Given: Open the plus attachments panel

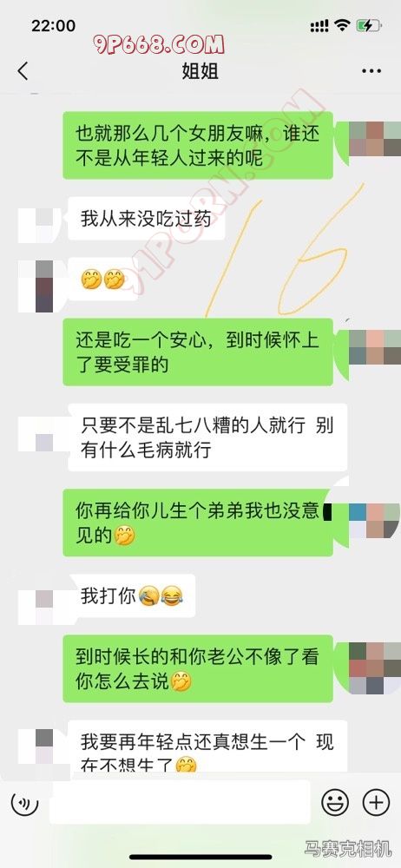Looking at the screenshot, I should coord(376,802).
